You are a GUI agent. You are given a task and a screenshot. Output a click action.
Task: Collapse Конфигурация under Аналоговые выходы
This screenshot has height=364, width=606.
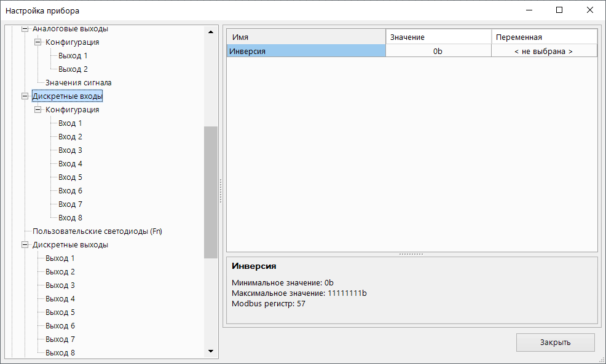[38, 42]
